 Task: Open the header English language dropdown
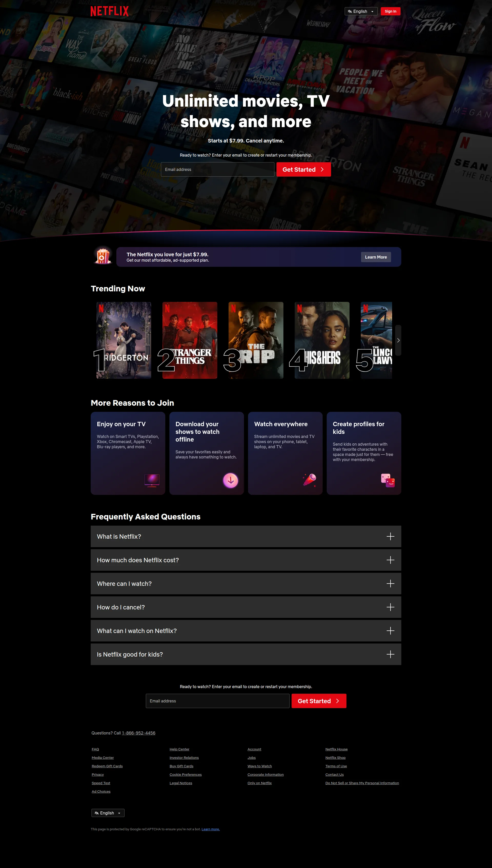(x=361, y=12)
